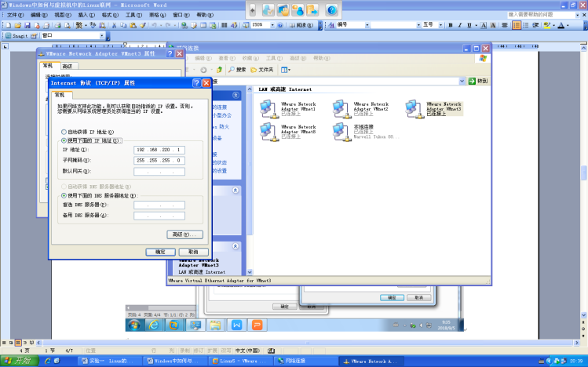Apply character border with the boxed A icon
Screen dimensions: 588x367
[x=484, y=25]
